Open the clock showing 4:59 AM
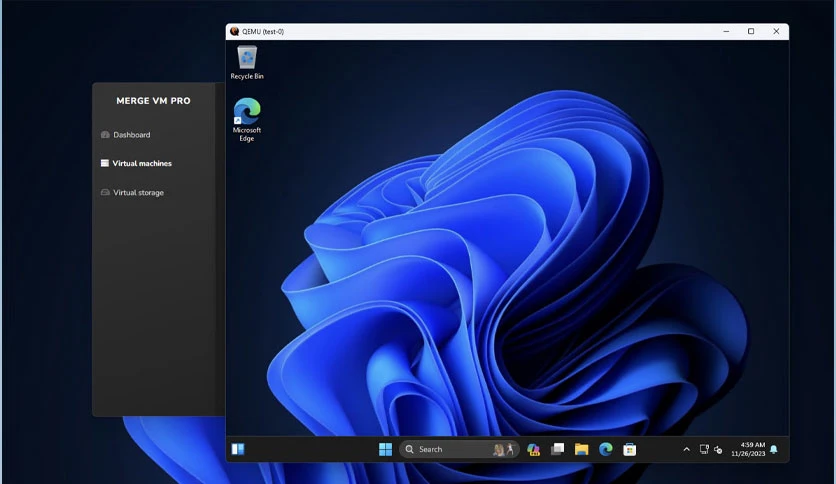Viewport: 836px width, 484px height. coord(748,449)
